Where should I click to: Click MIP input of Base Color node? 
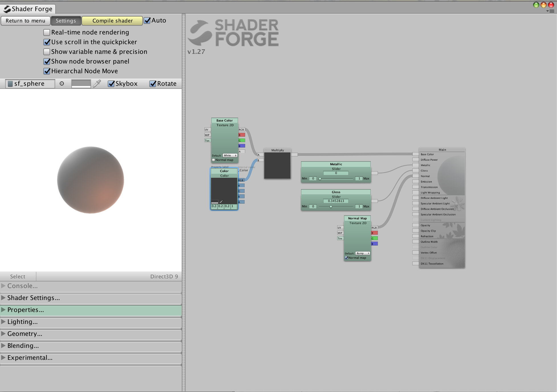coord(207,135)
